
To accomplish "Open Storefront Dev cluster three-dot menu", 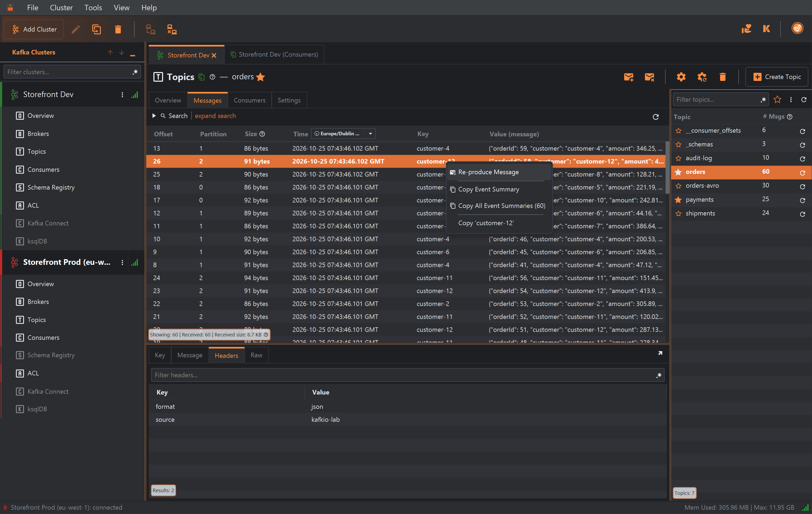I will (122, 95).
